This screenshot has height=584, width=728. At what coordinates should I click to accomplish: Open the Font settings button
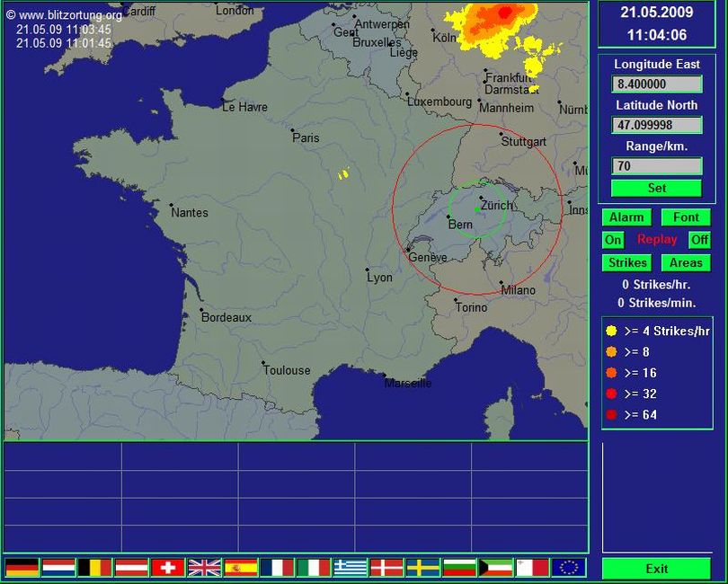point(686,217)
